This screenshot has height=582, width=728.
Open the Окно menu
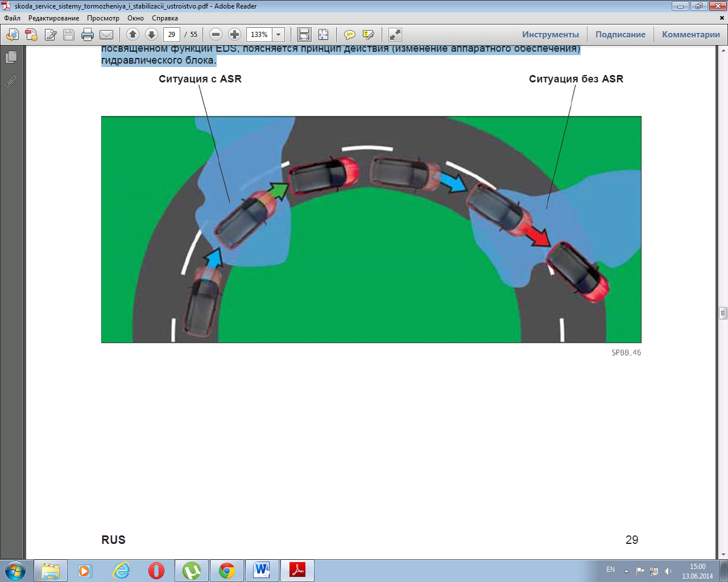(135, 18)
